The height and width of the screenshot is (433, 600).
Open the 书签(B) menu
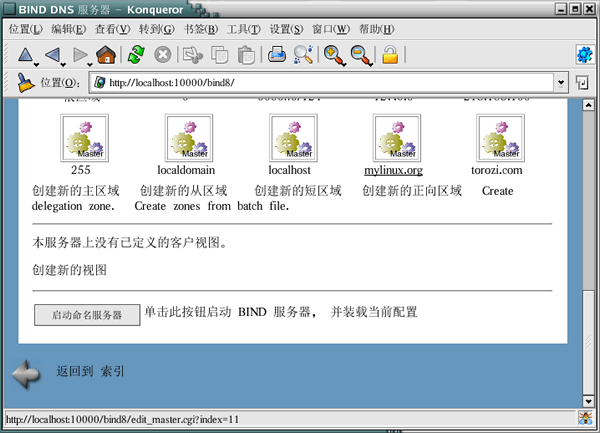tap(201, 29)
